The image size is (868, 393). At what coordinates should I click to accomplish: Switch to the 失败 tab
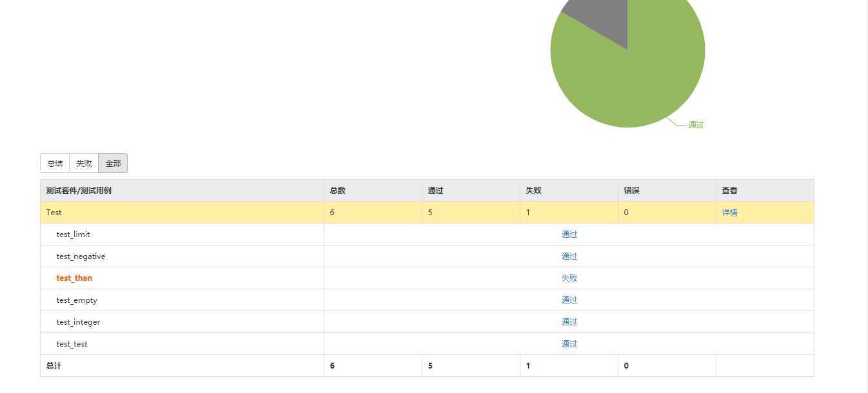tap(84, 163)
